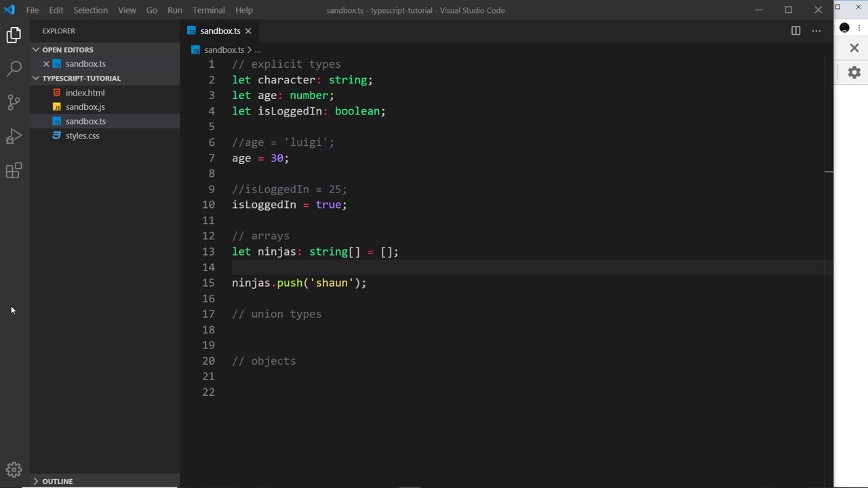Open the File menu
The height and width of the screenshot is (488, 868).
pos(32,10)
